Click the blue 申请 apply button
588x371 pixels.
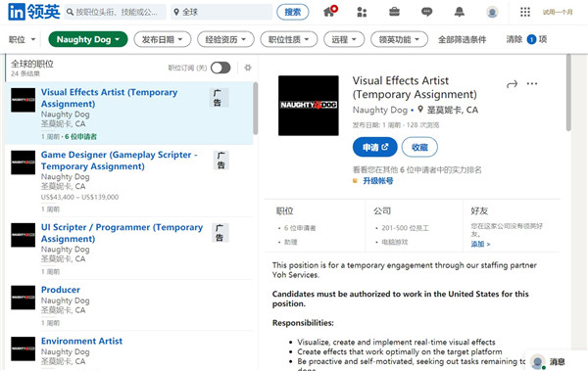[x=375, y=147]
